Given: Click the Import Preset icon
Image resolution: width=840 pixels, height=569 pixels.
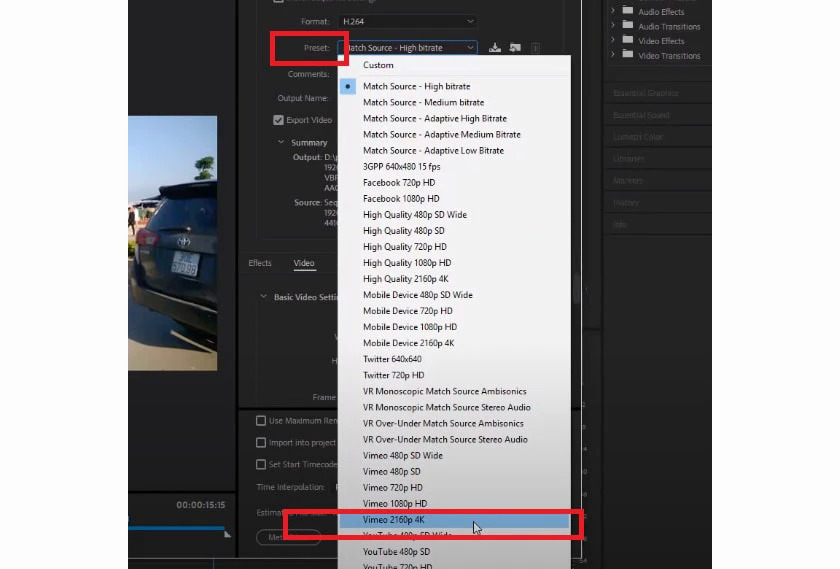Looking at the screenshot, I should pos(515,48).
